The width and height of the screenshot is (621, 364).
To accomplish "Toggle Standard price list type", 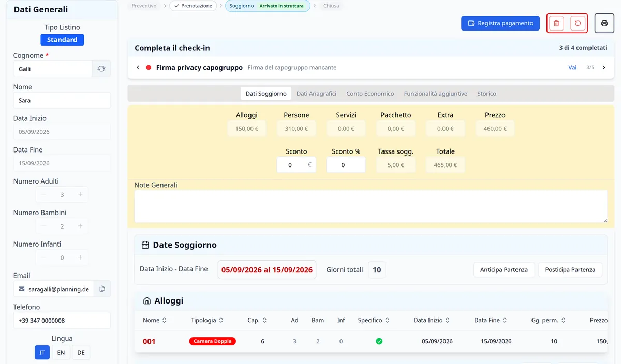I will [62, 40].
